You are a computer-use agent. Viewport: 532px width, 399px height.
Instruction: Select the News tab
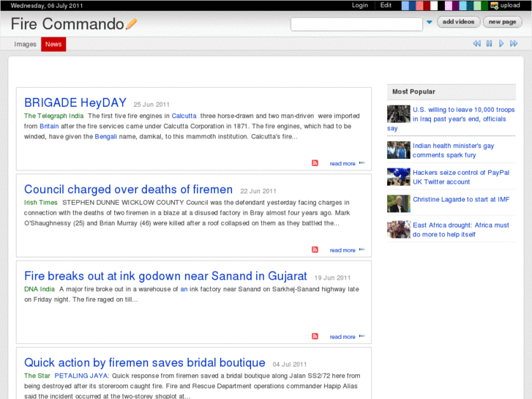pyautogui.click(x=53, y=45)
